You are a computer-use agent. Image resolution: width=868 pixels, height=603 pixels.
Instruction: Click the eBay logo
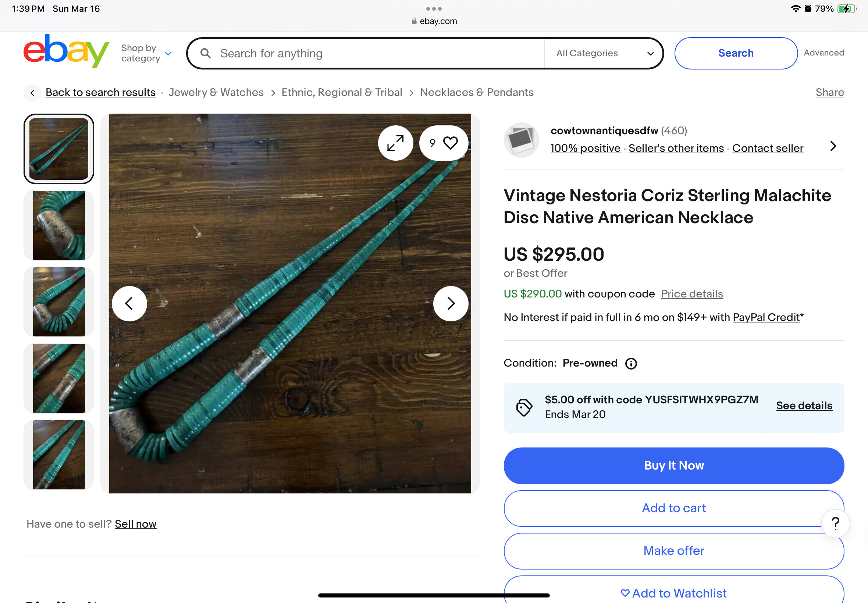(66, 52)
